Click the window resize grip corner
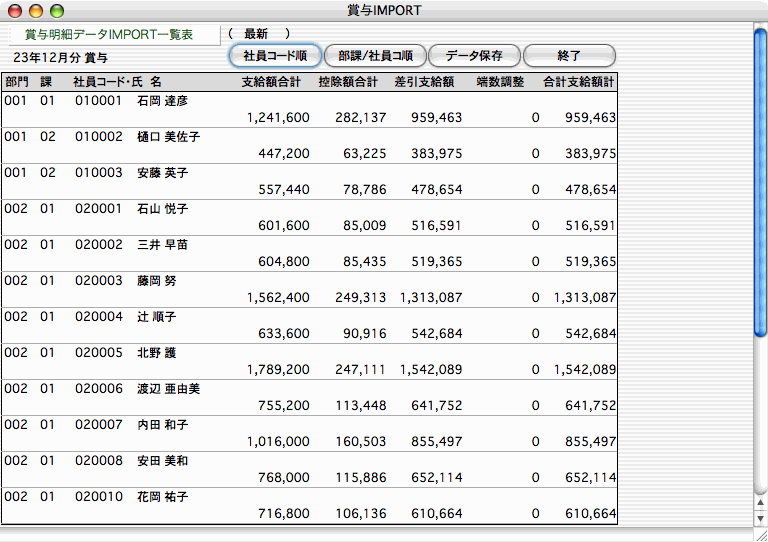The height and width of the screenshot is (542, 768). click(760, 534)
